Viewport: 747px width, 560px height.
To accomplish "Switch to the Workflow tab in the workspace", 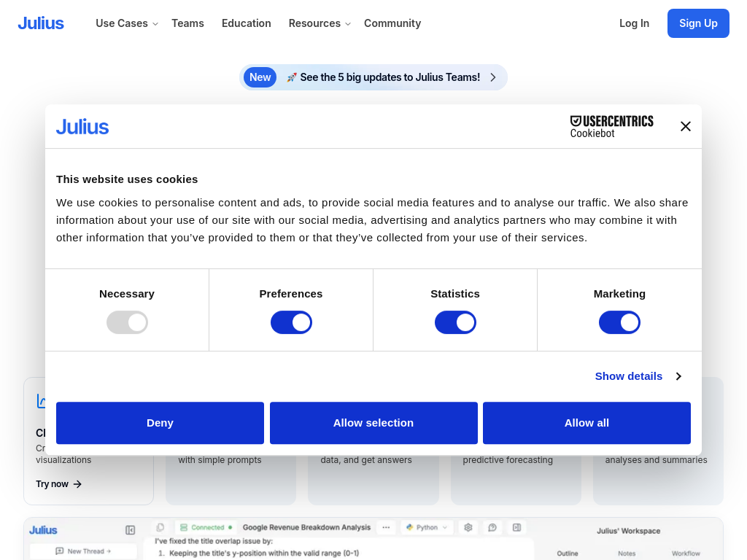I will (x=686, y=553).
